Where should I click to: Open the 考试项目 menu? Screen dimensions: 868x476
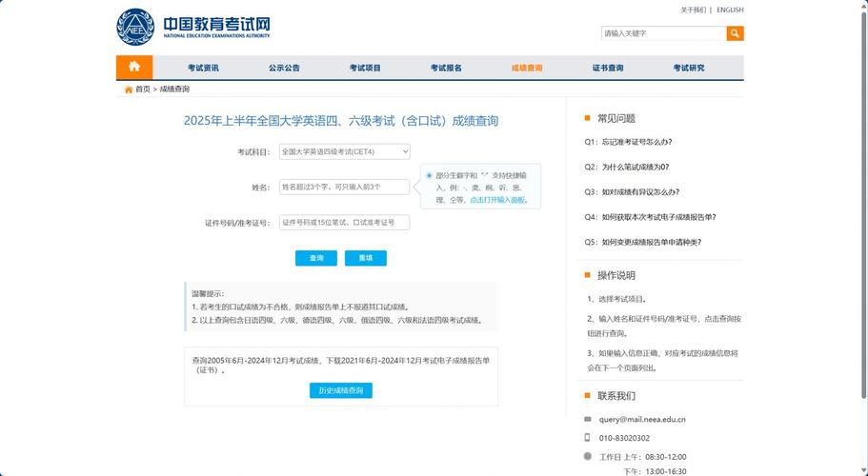click(x=365, y=68)
